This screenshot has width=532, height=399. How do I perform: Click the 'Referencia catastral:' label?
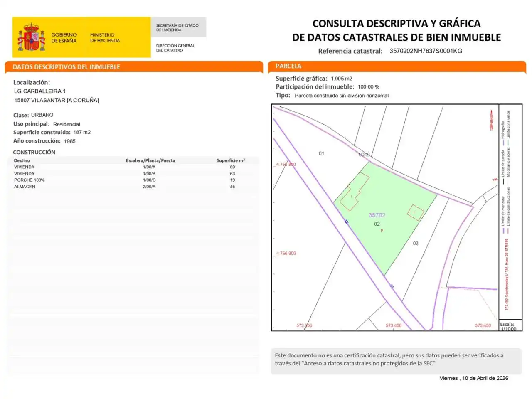click(350, 51)
